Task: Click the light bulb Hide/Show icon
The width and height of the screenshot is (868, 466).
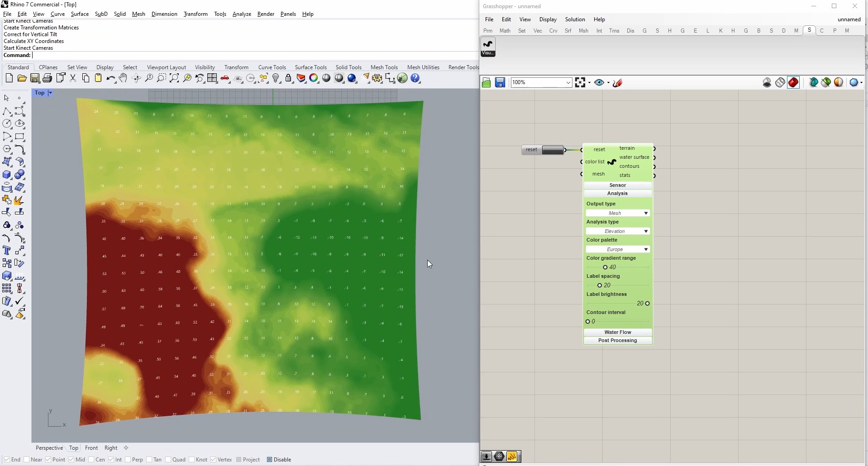Action: pyautogui.click(x=276, y=78)
